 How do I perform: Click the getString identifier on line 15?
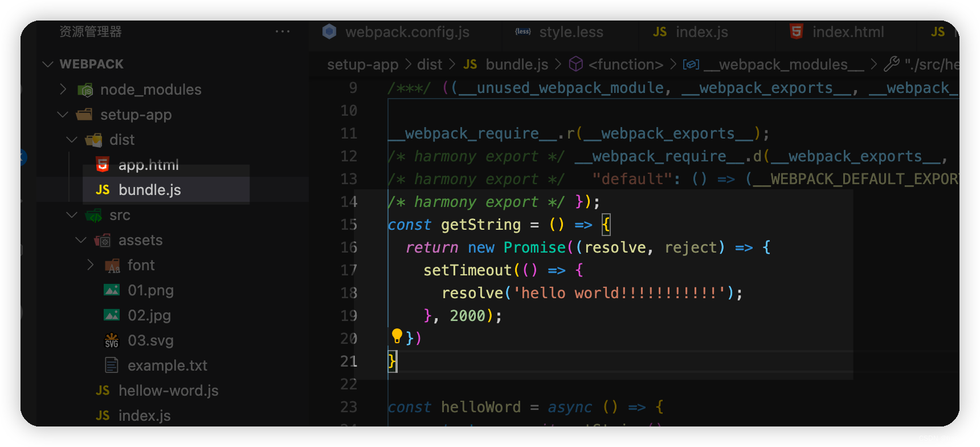[x=481, y=225]
